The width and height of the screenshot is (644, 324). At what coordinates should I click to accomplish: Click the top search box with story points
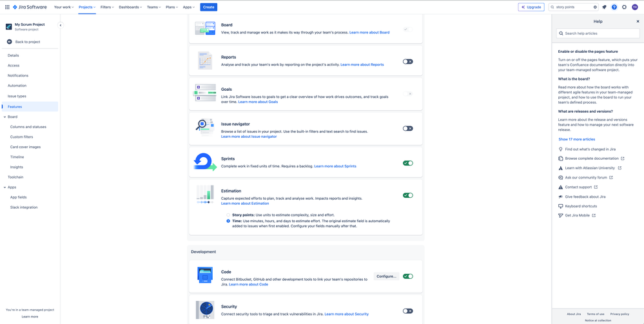coord(574,7)
